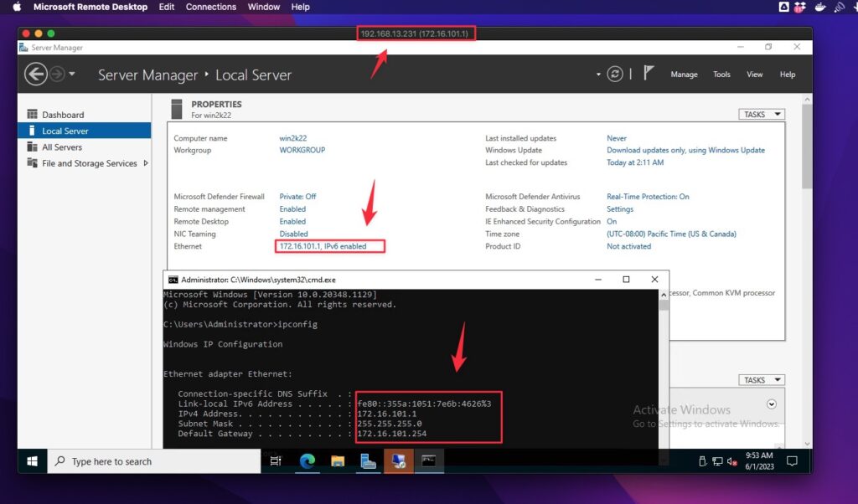The width and height of the screenshot is (858, 504).
Task: Switch to Command Prompt taskbar icon
Action: 429,461
